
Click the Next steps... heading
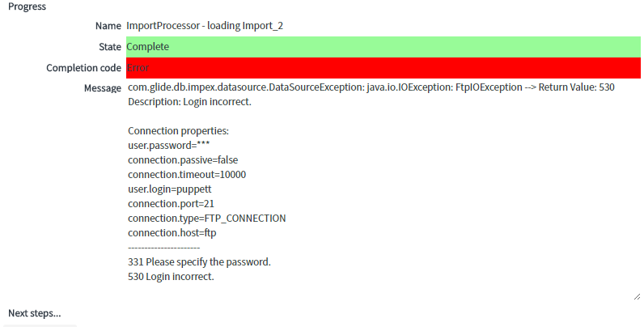[35, 313]
